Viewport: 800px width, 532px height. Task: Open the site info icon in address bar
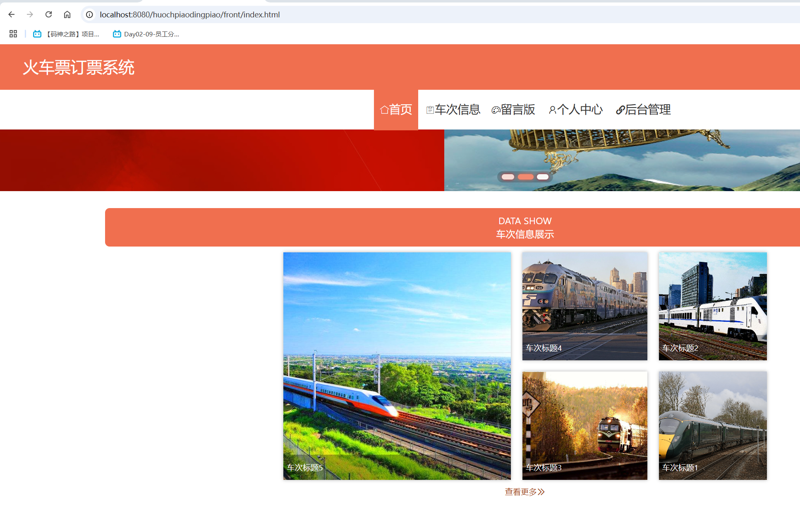tap(89, 14)
